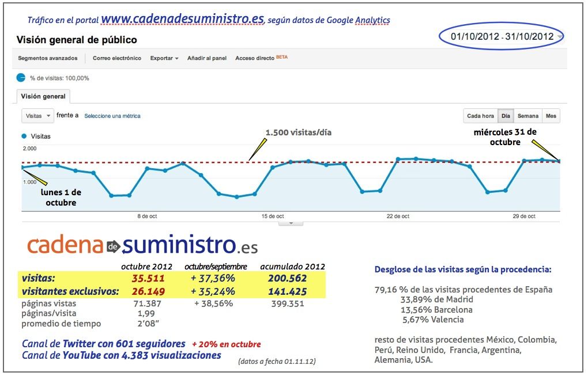Image resolution: width=588 pixels, height=376 pixels.
Task: Click Correo electrónico option
Action: click(x=117, y=58)
